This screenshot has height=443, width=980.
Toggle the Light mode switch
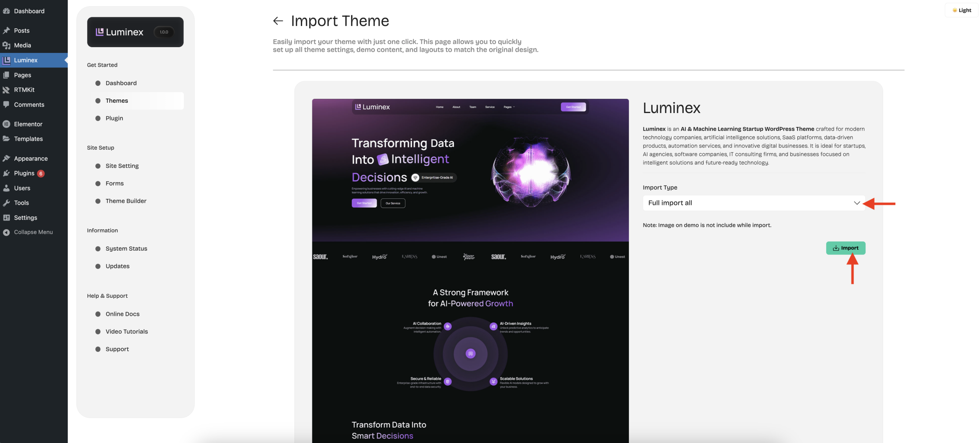[961, 10]
